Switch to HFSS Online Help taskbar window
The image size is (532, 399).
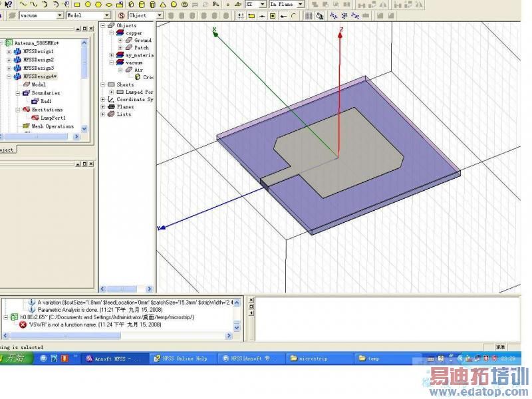(183, 358)
